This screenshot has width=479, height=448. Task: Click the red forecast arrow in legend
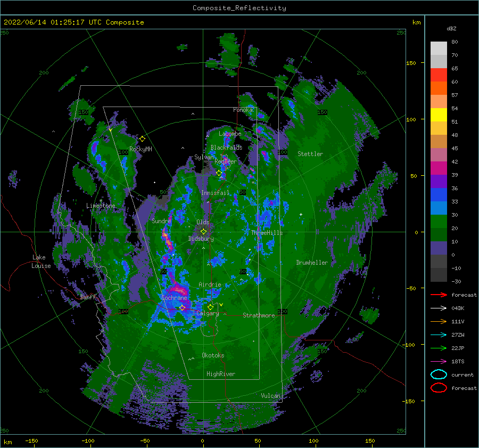click(439, 295)
